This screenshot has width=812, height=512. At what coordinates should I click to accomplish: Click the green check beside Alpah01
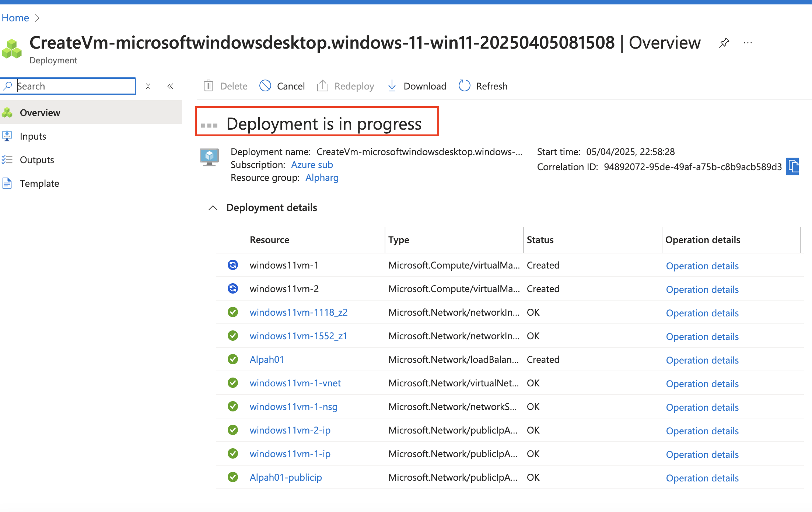[x=233, y=360]
